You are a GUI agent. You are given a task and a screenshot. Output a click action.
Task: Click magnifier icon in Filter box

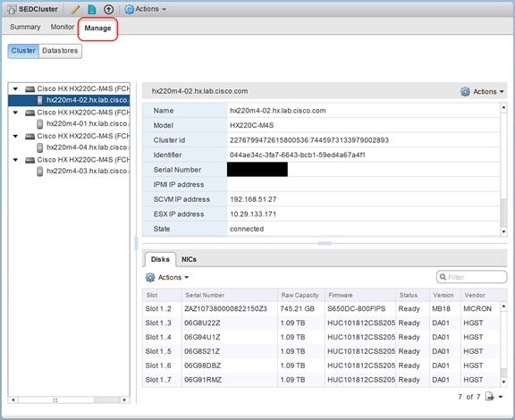coord(443,277)
